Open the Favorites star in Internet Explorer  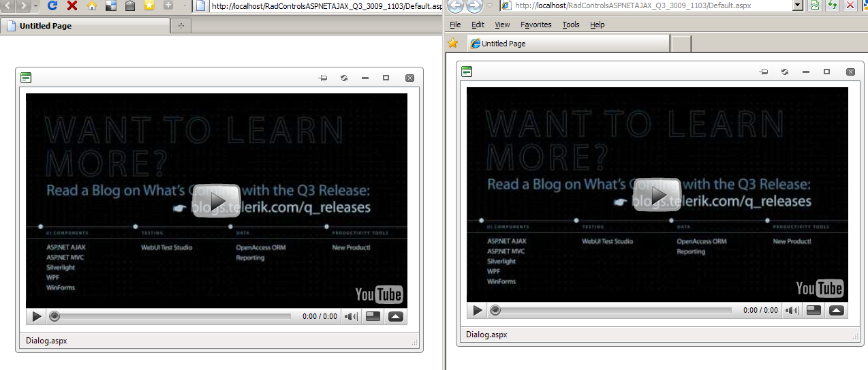[x=453, y=43]
